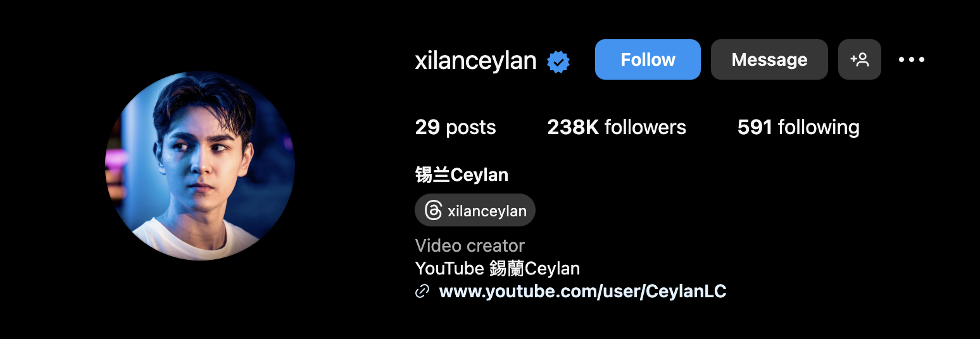Click the bio line YouTube 錫蘭Ceylan

(498, 268)
